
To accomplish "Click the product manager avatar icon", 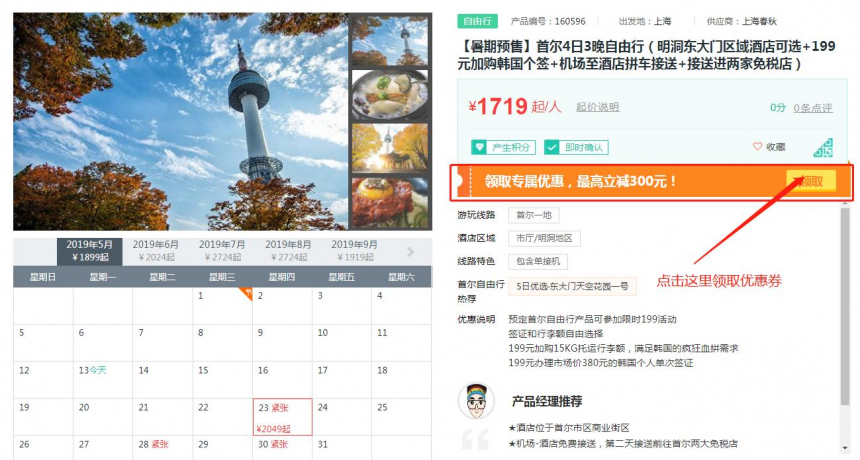I will [476, 401].
